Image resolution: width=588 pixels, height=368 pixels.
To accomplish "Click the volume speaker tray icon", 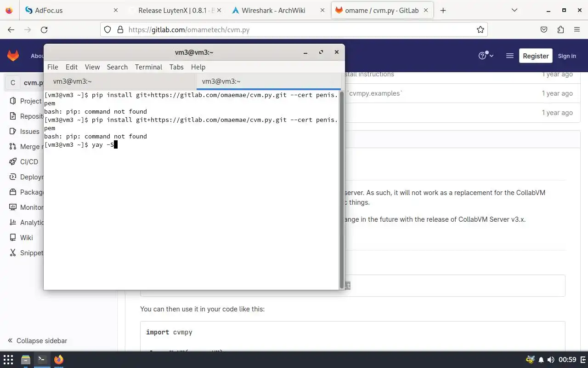I will (x=551, y=359).
